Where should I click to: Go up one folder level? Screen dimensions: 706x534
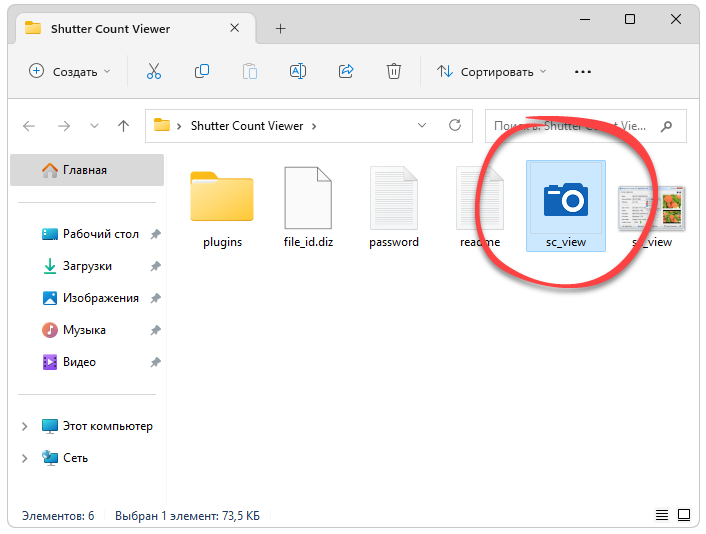[123, 126]
